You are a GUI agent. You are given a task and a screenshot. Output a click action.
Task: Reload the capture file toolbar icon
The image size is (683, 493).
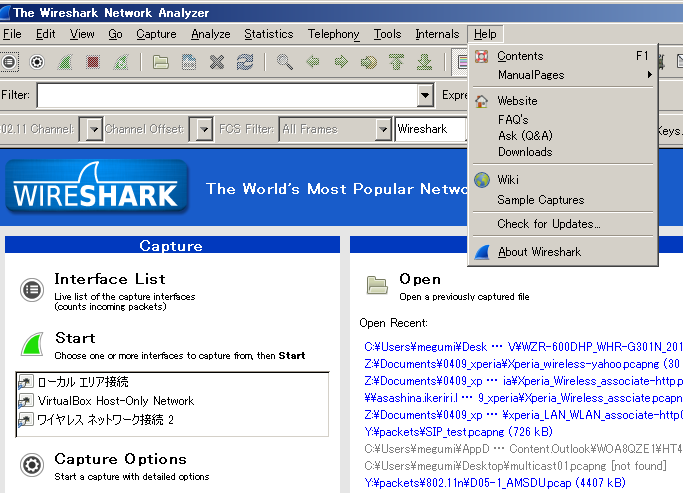click(245, 62)
